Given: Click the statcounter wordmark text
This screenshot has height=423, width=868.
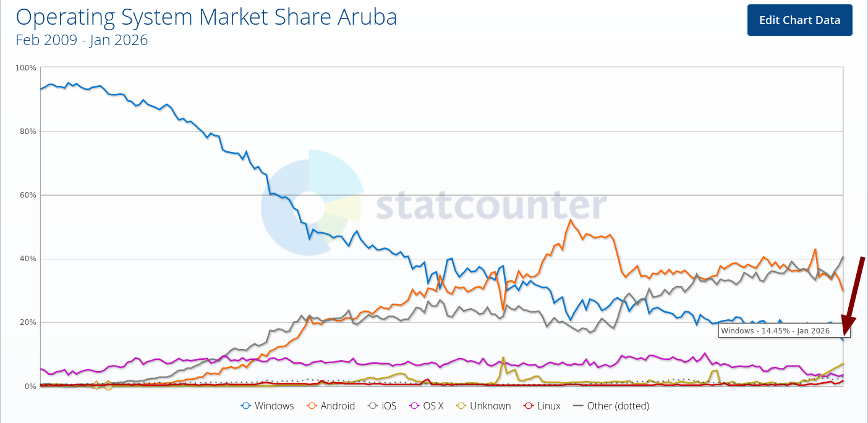Looking at the screenshot, I should pyautogui.click(x=491, y=205).
